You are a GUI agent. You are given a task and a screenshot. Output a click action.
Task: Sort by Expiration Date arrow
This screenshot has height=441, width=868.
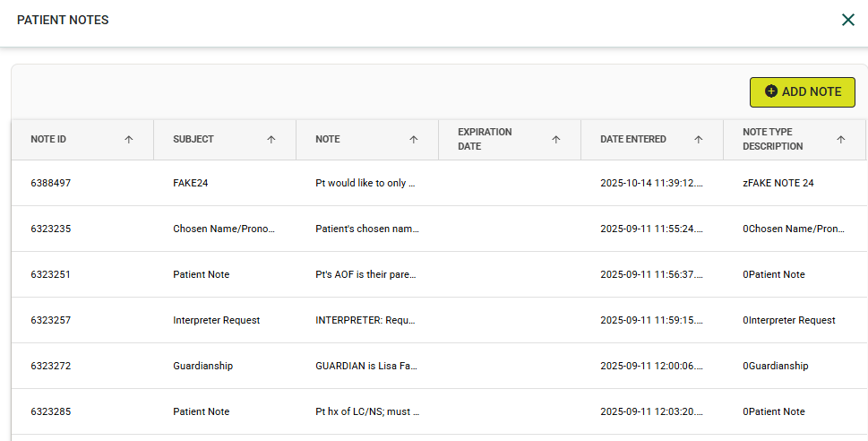[x=555, y=140]
